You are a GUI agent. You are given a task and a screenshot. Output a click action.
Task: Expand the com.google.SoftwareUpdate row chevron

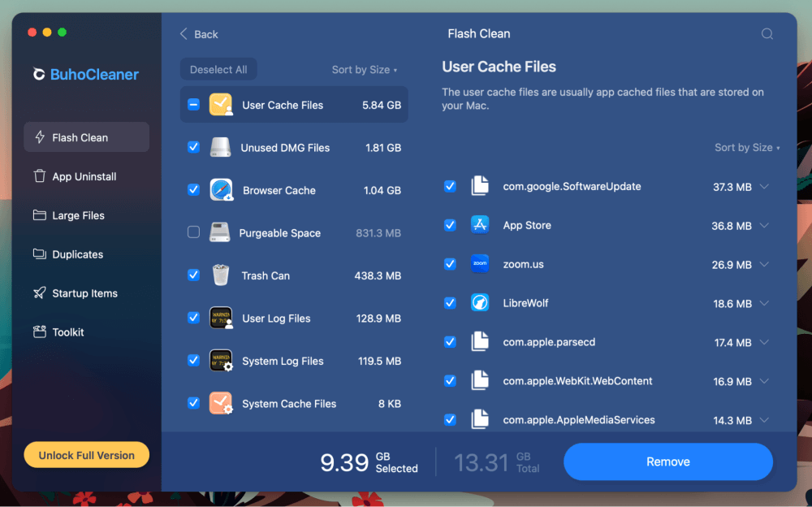click(764, 187)
